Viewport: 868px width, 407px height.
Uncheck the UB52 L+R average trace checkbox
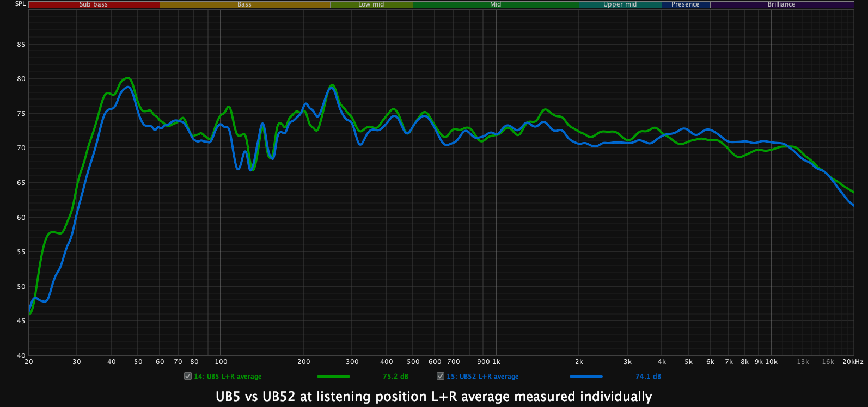pyautogui.click(x=441, y=376)
